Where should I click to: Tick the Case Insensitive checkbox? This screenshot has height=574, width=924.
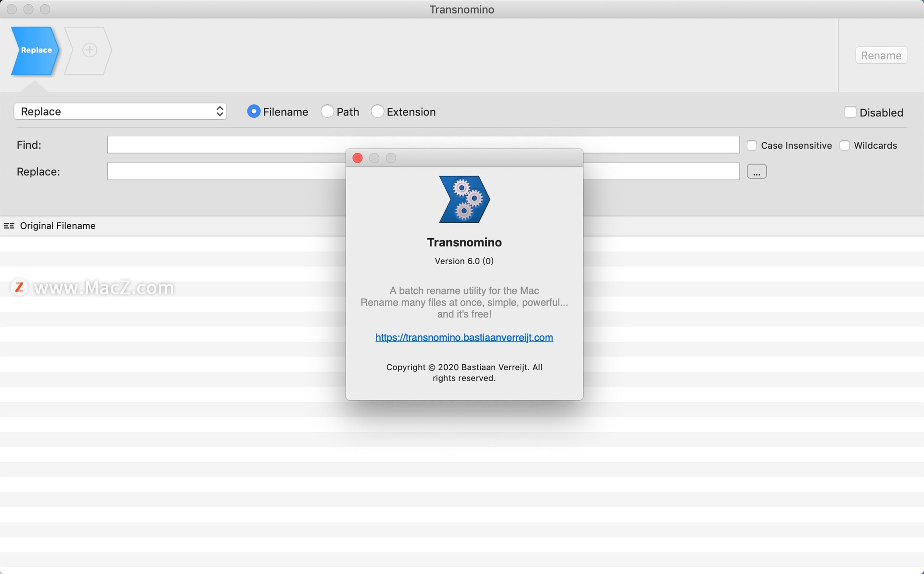tap(752, 145)
